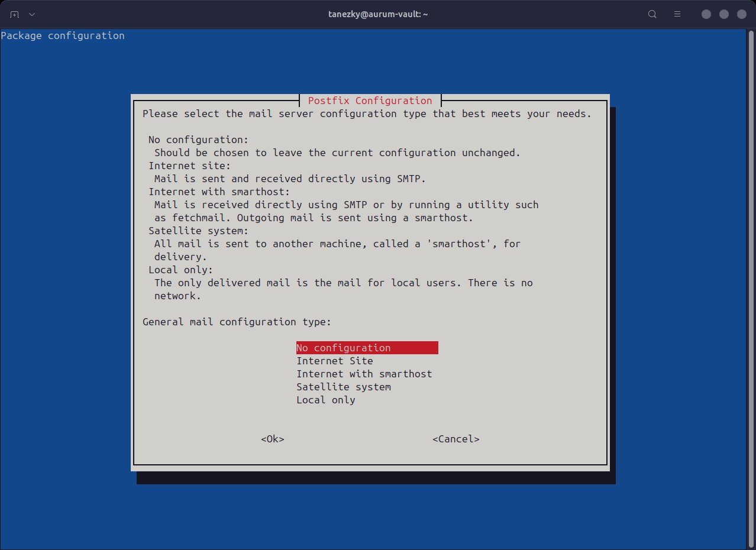Click the Package configuration header text

click(x=63, y=35)
